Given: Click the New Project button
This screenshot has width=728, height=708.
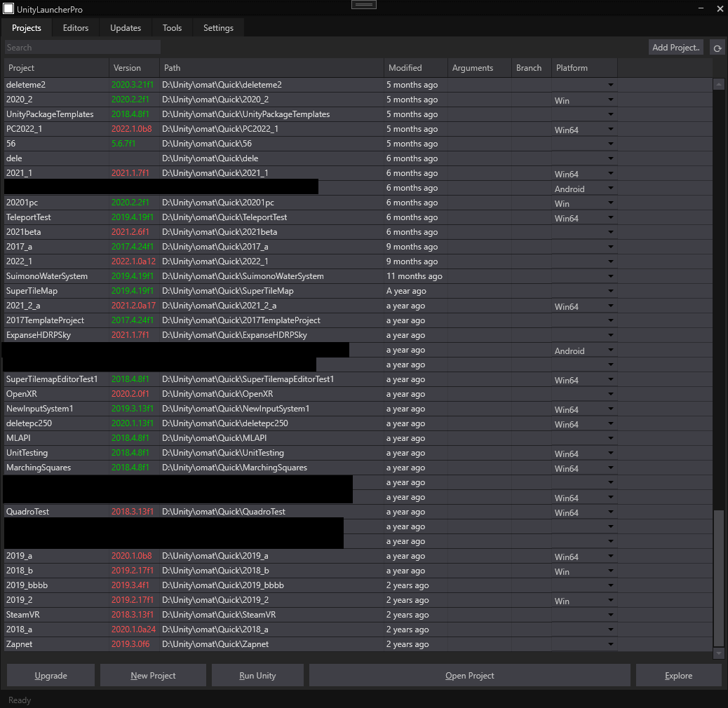Looking at the screenshot, I should 153,676.
